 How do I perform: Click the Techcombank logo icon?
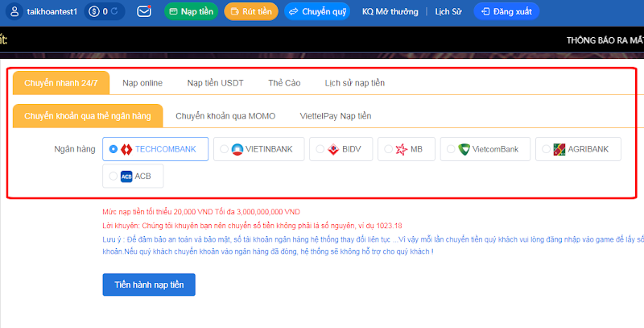[126, 149]
